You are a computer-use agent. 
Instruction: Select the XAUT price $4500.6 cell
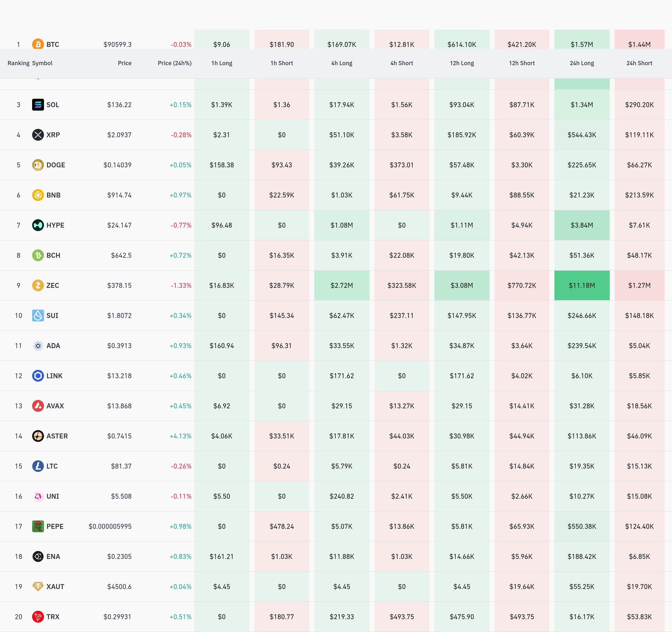point(119,586)
